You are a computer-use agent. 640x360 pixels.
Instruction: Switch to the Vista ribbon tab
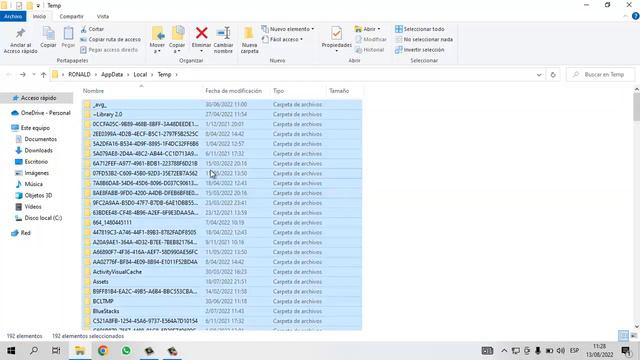point(103,16)
